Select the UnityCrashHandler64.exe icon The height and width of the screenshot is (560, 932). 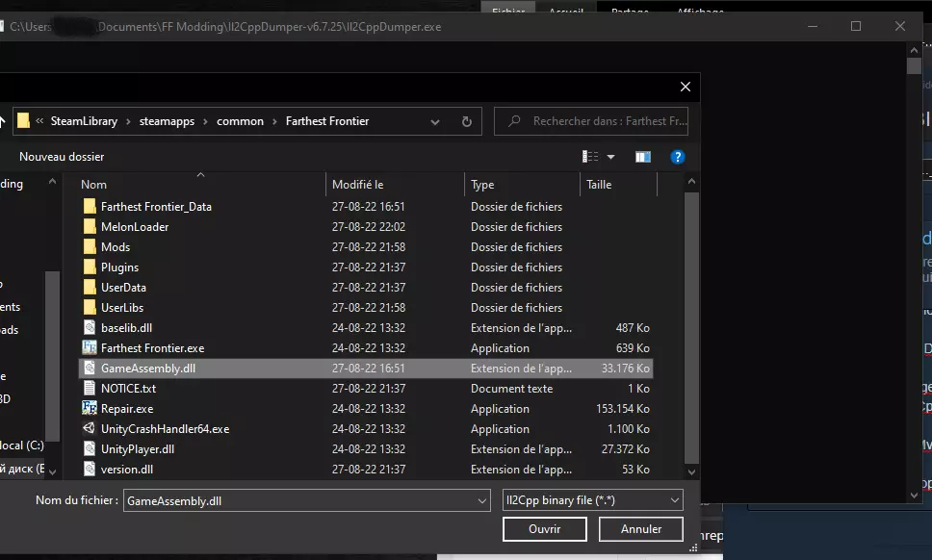pos(90,429)
